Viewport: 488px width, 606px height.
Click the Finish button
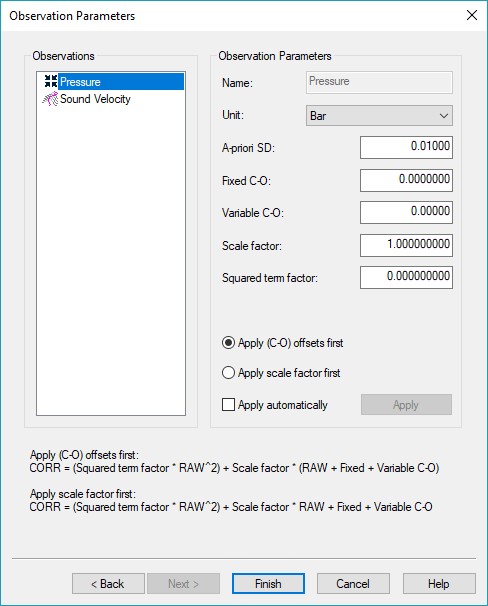coord(268,584)
